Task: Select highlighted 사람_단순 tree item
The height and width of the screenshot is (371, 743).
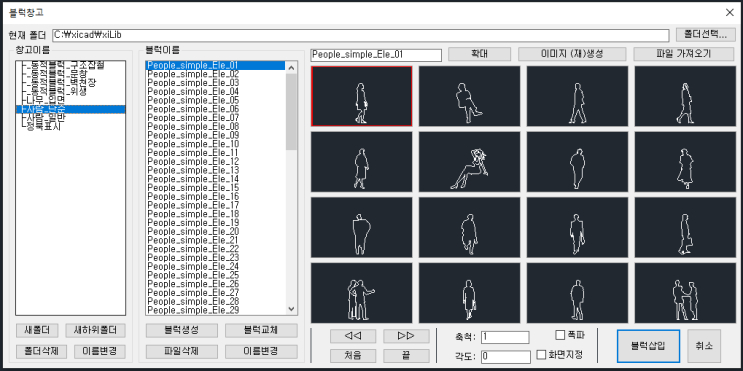Action: [x=71, y=109]
